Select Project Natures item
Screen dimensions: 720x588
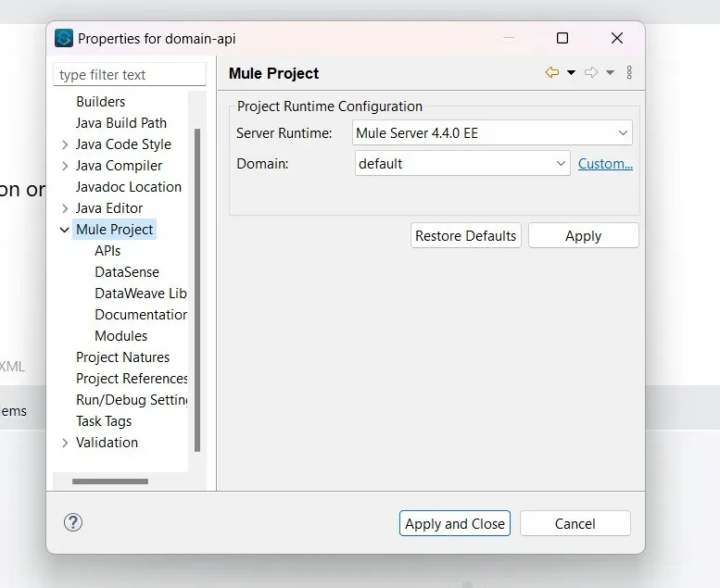coord(122,357)
